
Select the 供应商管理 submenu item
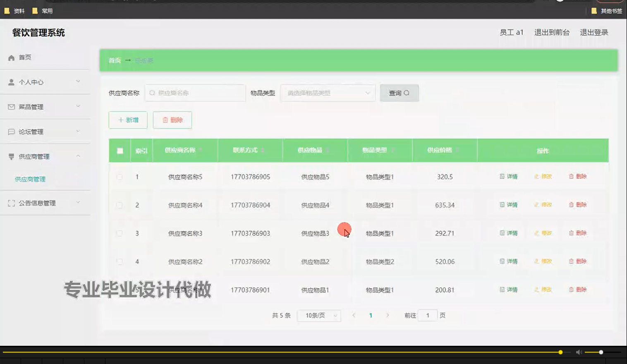point(30,179)
